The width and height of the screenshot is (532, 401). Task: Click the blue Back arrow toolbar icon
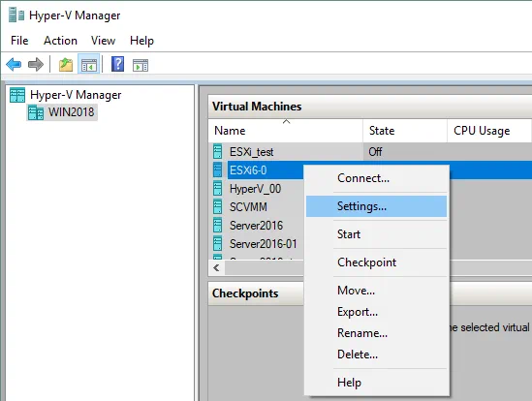pyautogui.click(x=14, y=64)
